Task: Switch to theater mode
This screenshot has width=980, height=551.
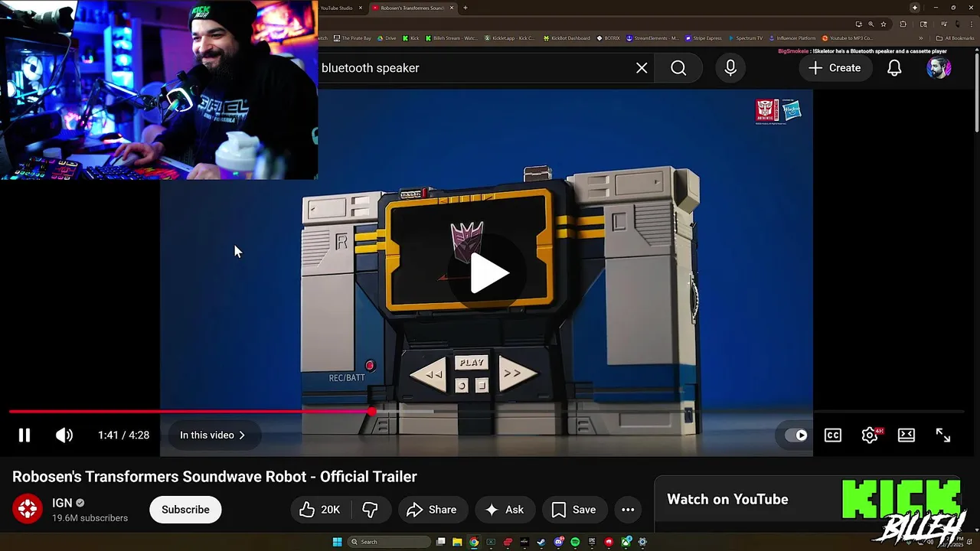Action: [906, 435]
